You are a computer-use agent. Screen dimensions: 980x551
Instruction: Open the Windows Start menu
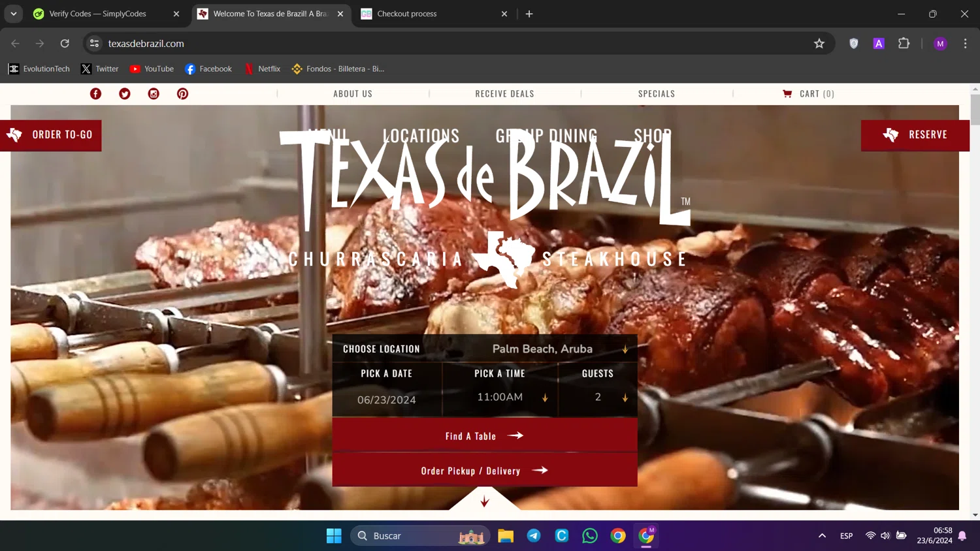[x=334, y=536]
